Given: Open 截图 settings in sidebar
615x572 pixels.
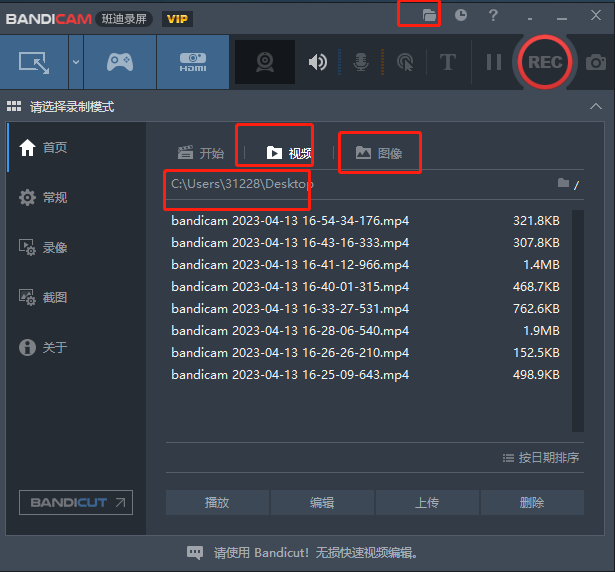Looking at the screenshot, I should coord(43,297).
